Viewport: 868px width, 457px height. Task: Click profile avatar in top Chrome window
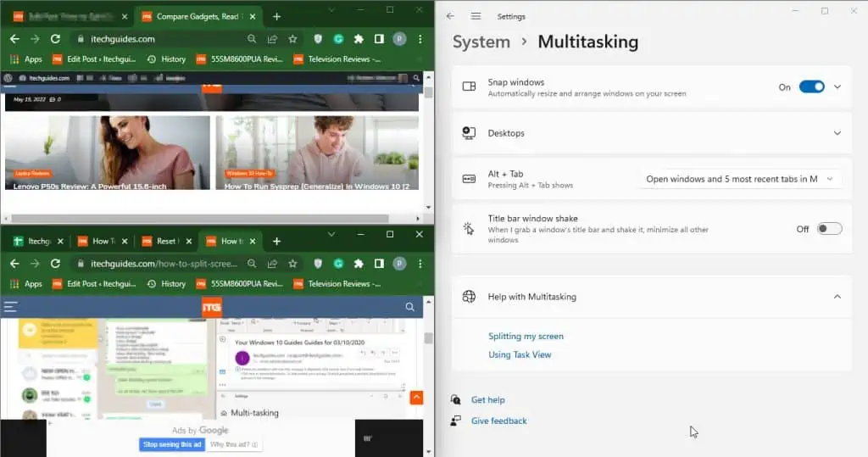(400, 39)
